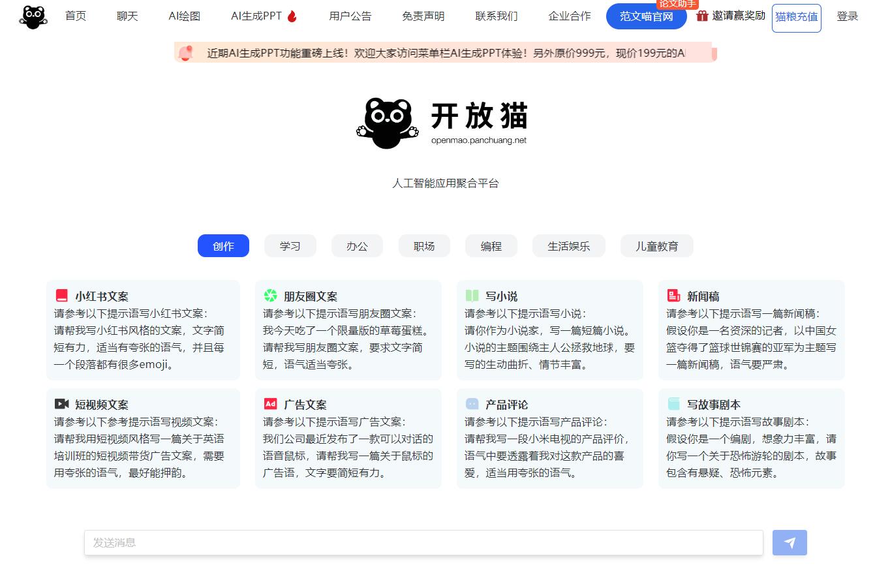This screenshot has height=588, width=890.
Task: Send message with paper plane button
Action: point(790,542)
